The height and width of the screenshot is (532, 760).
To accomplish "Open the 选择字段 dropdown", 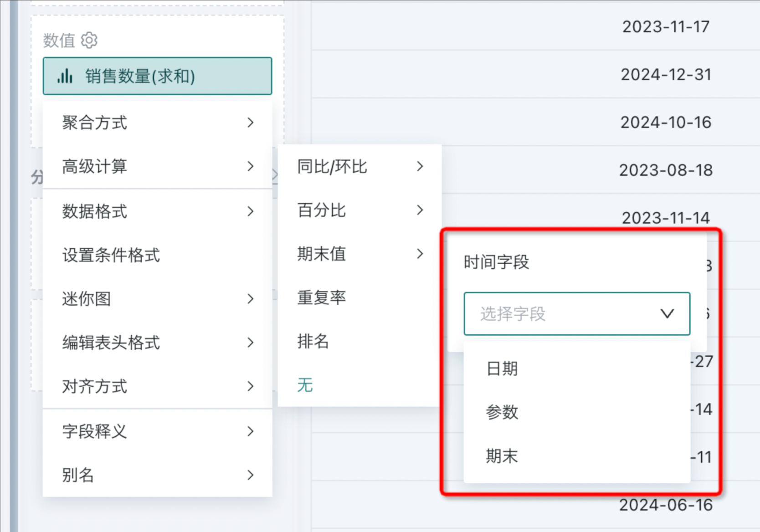I will tap(577, 314).
